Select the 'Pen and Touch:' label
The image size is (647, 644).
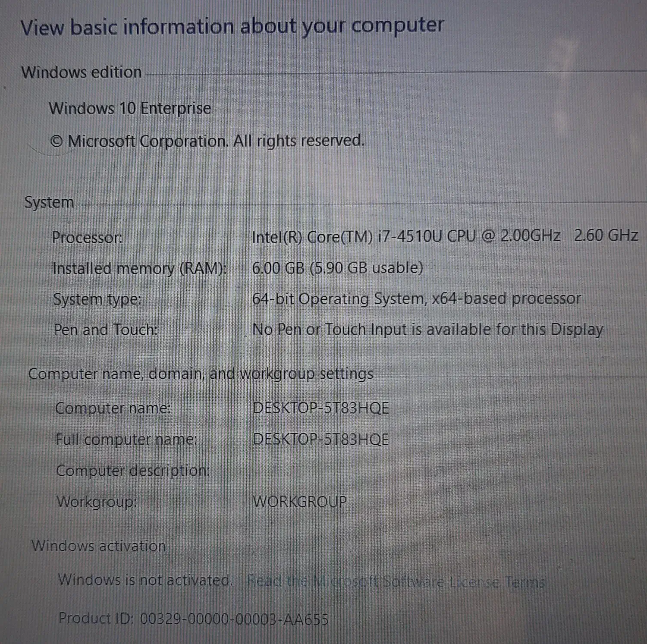[105, 330]
